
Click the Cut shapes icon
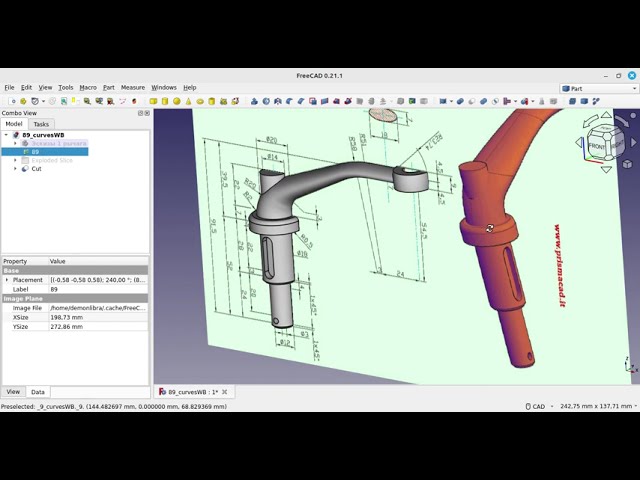[x=471, y=101]
